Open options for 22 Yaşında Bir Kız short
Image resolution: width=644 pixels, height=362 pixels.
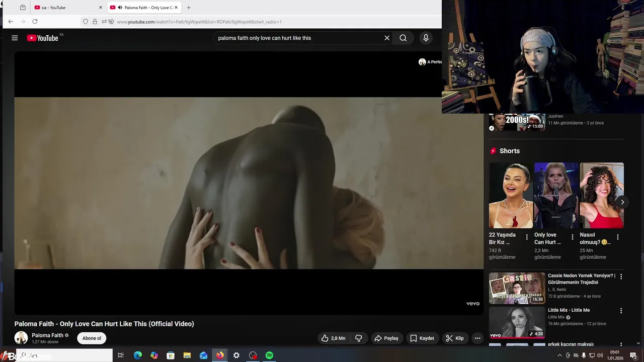[527, 237]
